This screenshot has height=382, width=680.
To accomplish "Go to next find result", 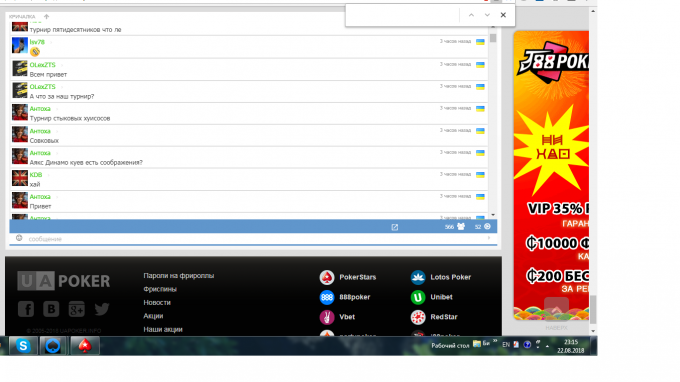I will [x=487, y=15].
